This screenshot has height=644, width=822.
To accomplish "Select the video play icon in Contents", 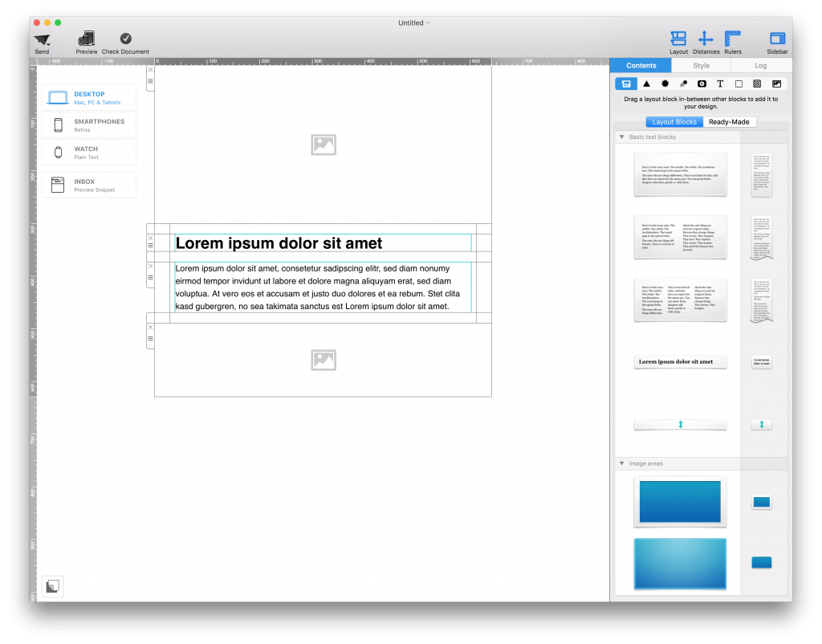I will pos(702,84).
